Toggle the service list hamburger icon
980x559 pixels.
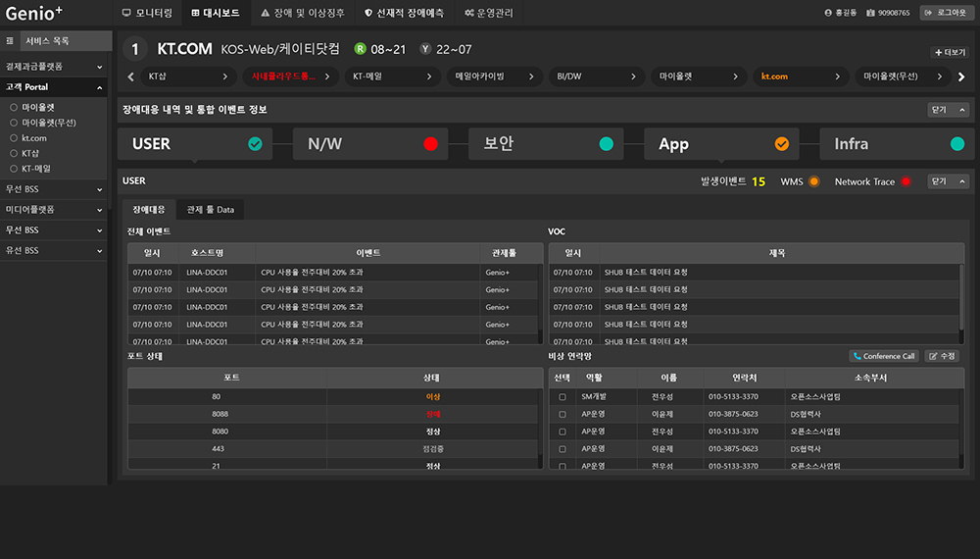coord(10,40)
